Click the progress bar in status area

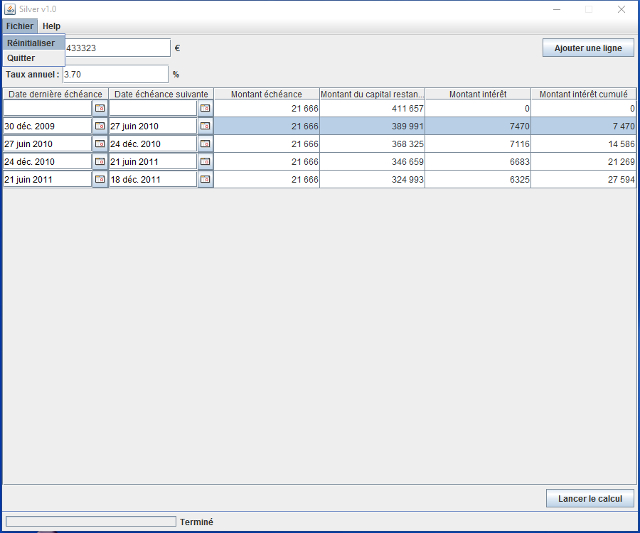click(91, 521)
